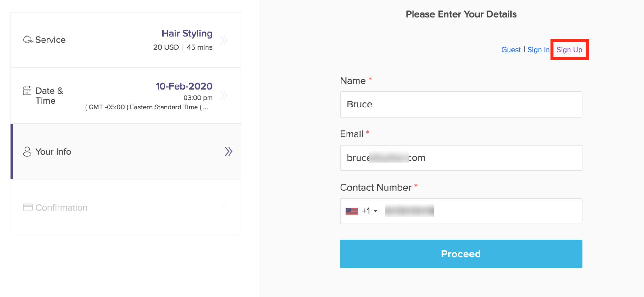This screenshot has width=644, height=297.
Task: Click the Name input field
Action: click(x=461, y=104)
